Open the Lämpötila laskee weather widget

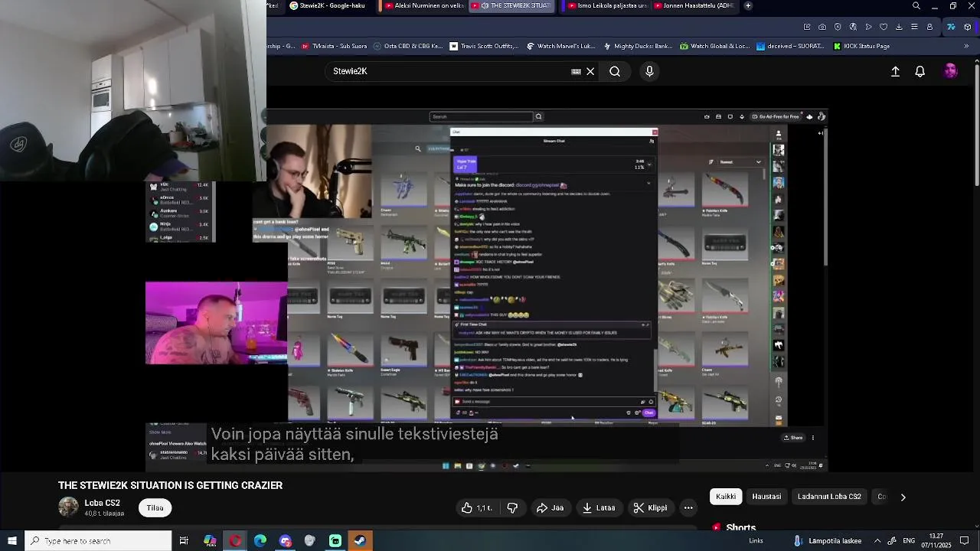[827, 541]
